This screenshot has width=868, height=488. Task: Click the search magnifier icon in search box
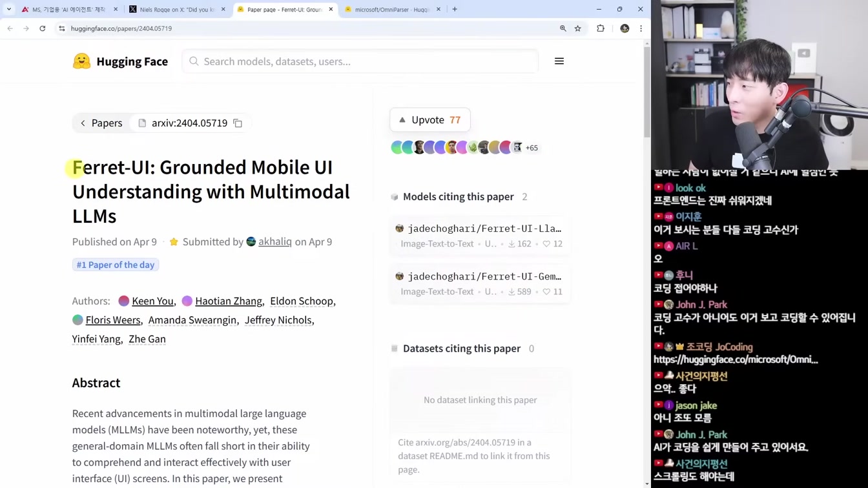point(194,61)
